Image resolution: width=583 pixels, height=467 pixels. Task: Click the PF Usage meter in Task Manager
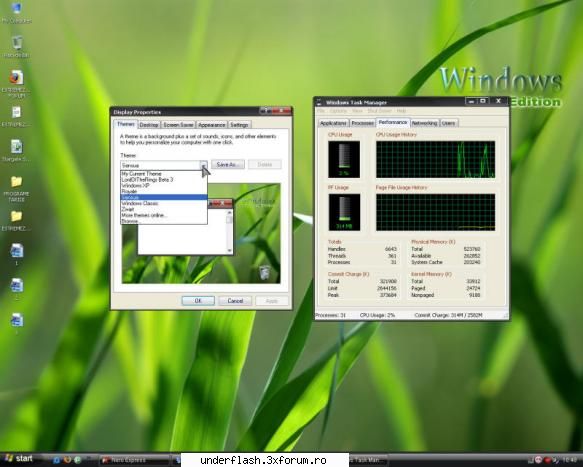344,212
